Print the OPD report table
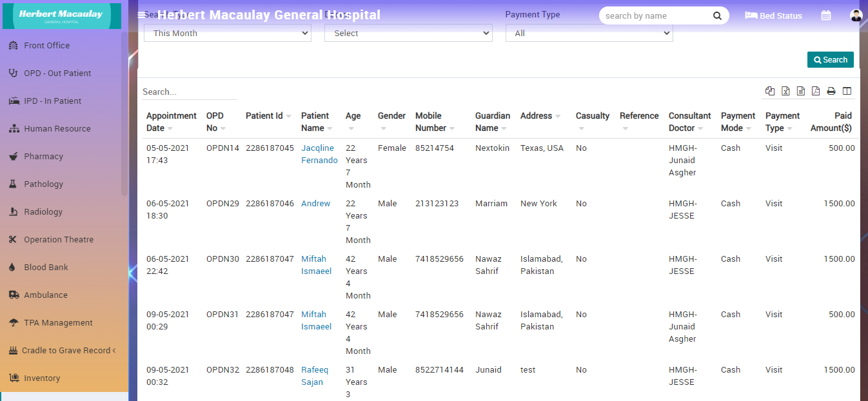 tap(831, 92)
